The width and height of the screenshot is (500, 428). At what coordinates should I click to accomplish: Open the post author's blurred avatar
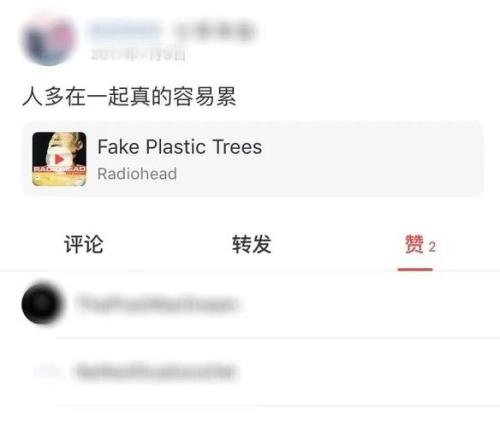tap(49, 38)
